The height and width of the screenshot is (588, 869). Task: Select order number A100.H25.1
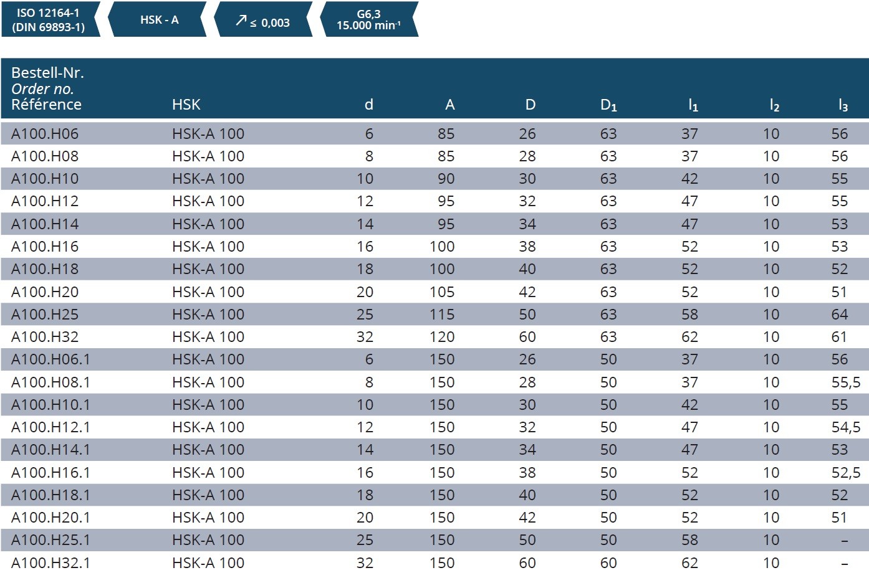point(50,540)
